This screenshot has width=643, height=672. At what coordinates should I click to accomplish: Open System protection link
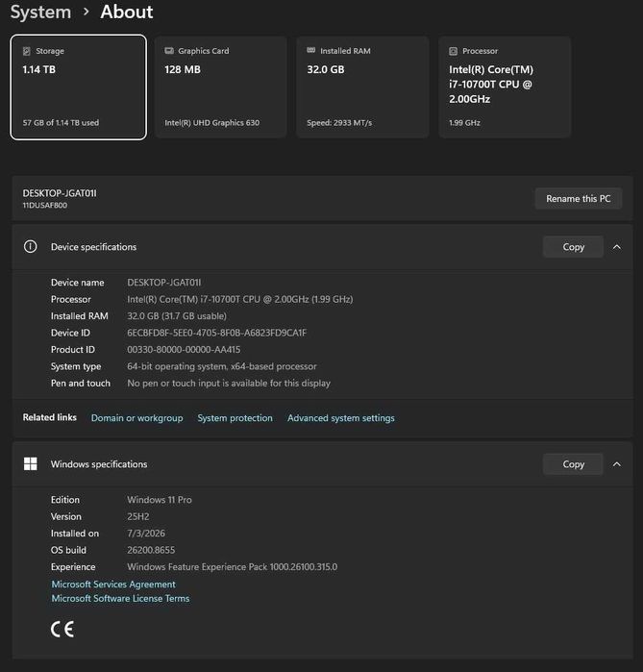[235, 418]
